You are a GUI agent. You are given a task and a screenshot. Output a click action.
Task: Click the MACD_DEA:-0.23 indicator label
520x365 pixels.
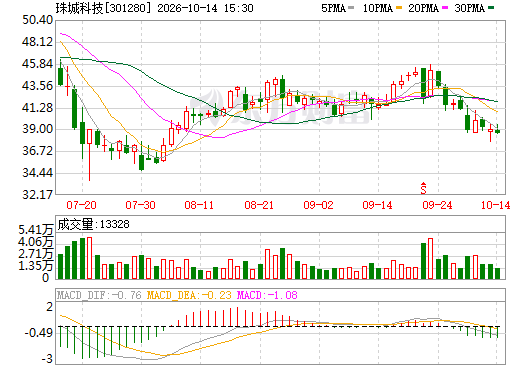pos(189,295)
